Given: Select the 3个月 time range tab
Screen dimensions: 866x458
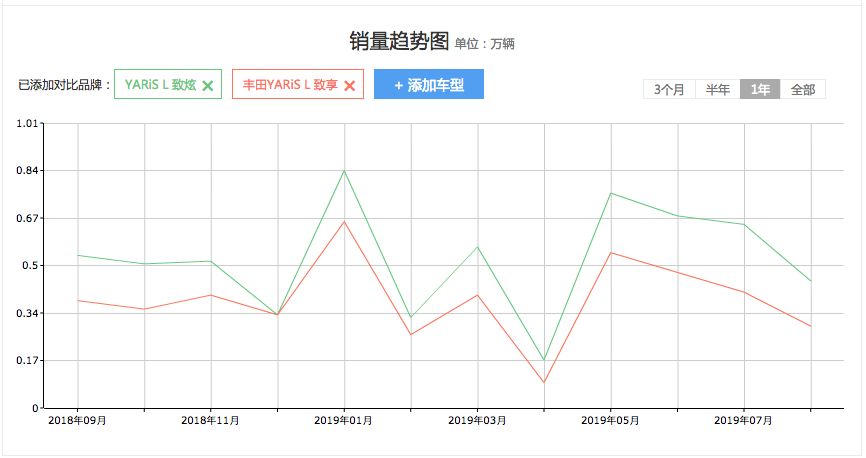Looking at the screenshot, I should coord(669,90).
